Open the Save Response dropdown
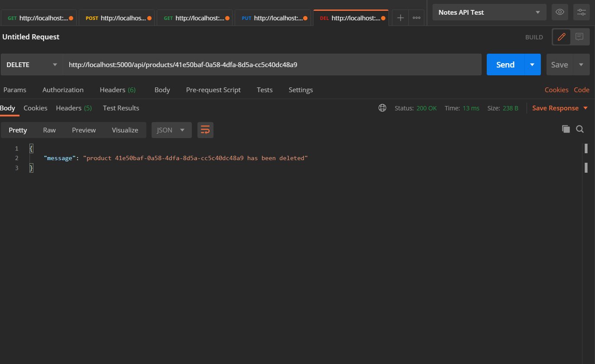595x364 pixels. click(x=560, y=108)
